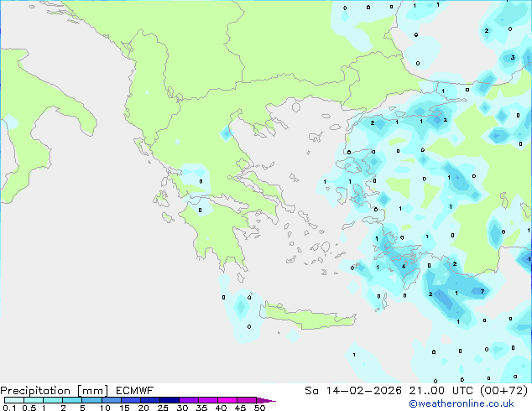Viewport: 532px width, 411px height.
Task: Select the legend label '0.5'
Action: [29, 408]
